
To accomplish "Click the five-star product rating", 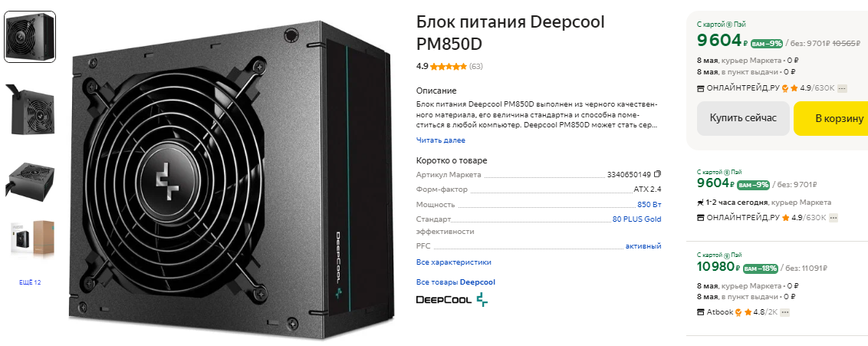I will 449,67.
